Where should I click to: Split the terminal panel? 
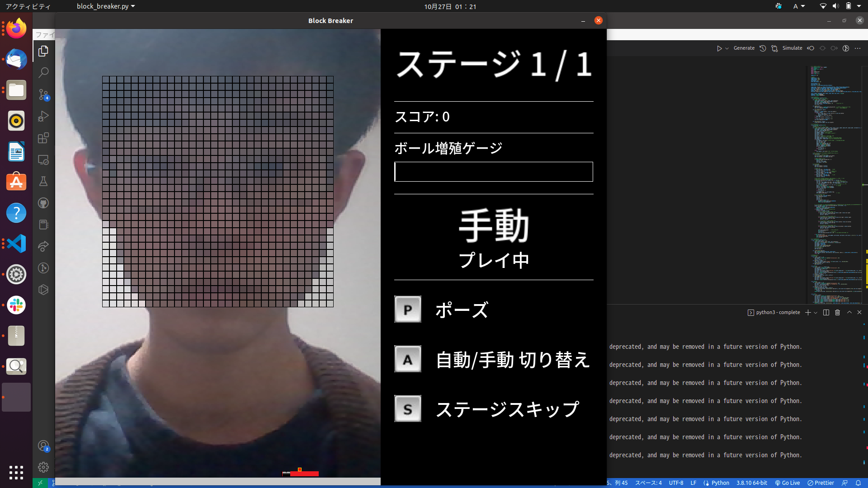click(826, 312)
